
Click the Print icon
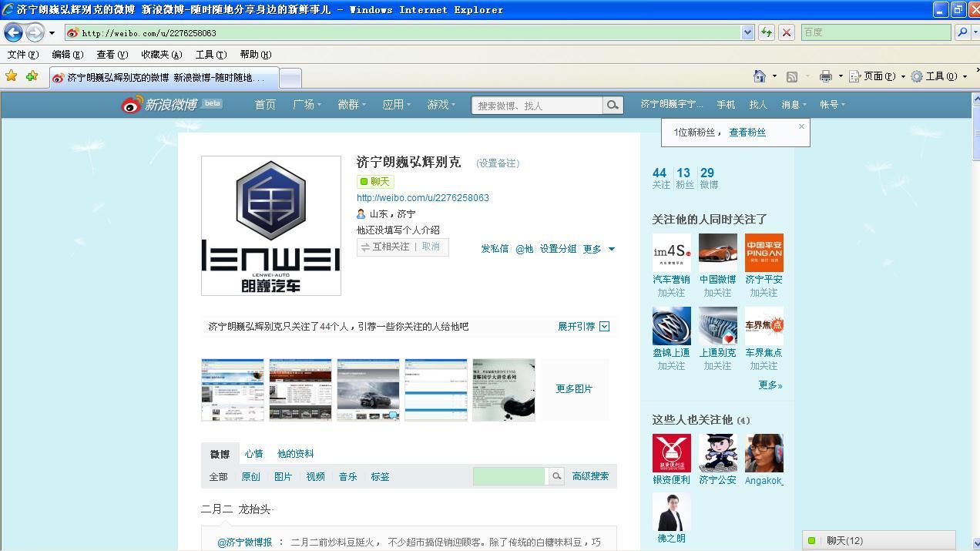click(x=826, y=76)
